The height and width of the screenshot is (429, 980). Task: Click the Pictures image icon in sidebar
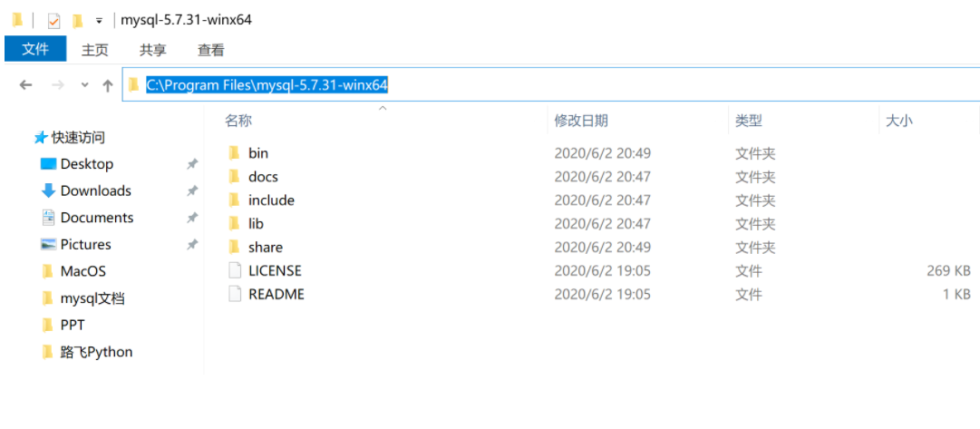click(48, 245)
